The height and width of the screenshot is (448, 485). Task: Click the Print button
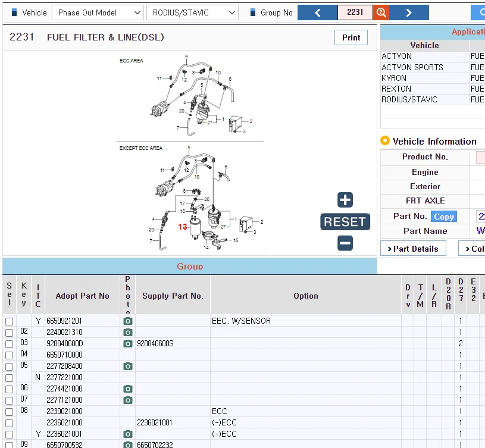click(x=351, y=37)
